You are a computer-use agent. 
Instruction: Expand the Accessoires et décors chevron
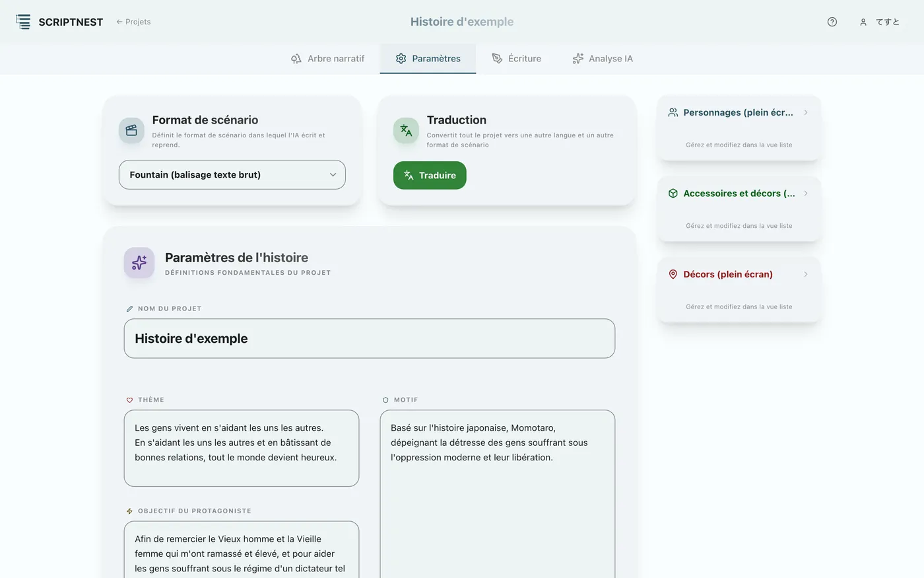(x=806, y=194)
